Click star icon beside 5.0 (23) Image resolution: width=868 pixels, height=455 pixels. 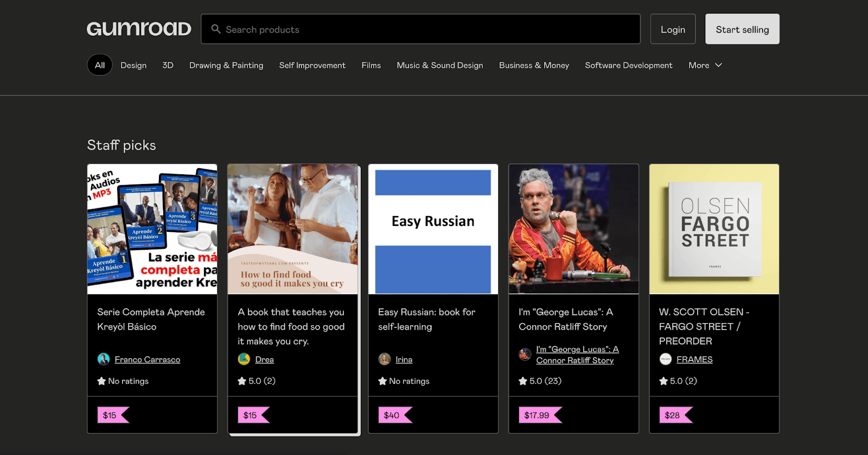click(x=523, y=381)
